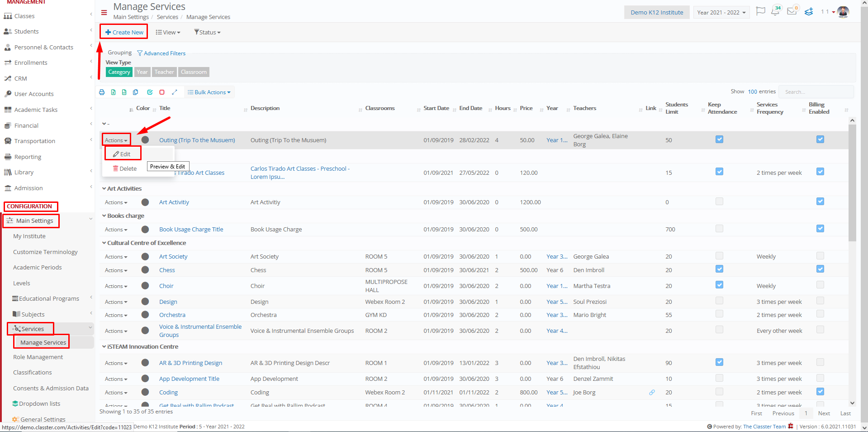
Task: Open the Bulk Actions dropdown
Action: coord(209,92)
